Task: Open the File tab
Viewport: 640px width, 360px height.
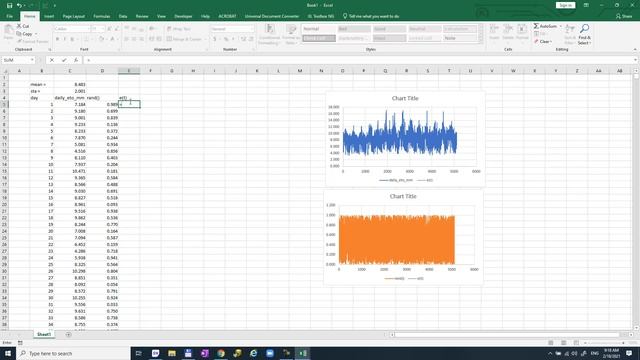Action: click(x=9, y=16)
